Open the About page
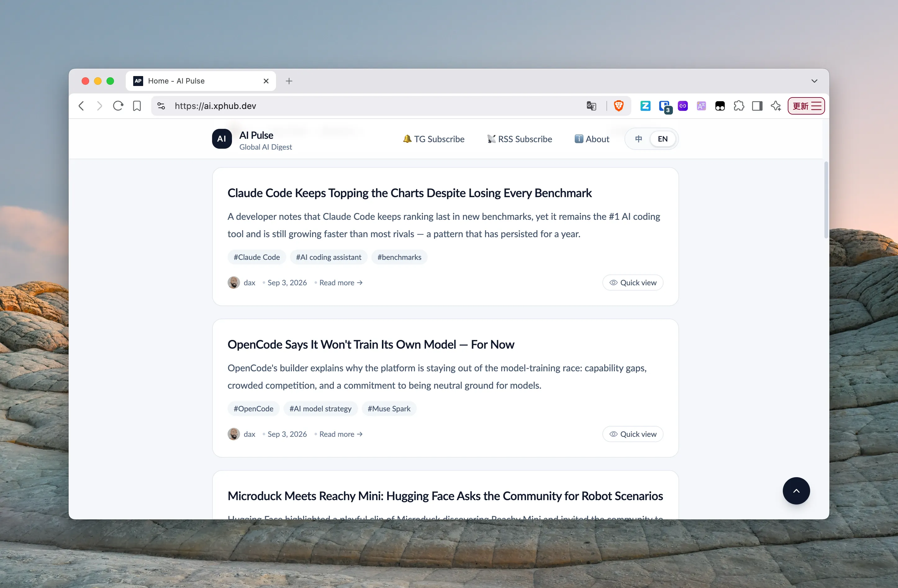Screen dimensions: 898x588 592,139
